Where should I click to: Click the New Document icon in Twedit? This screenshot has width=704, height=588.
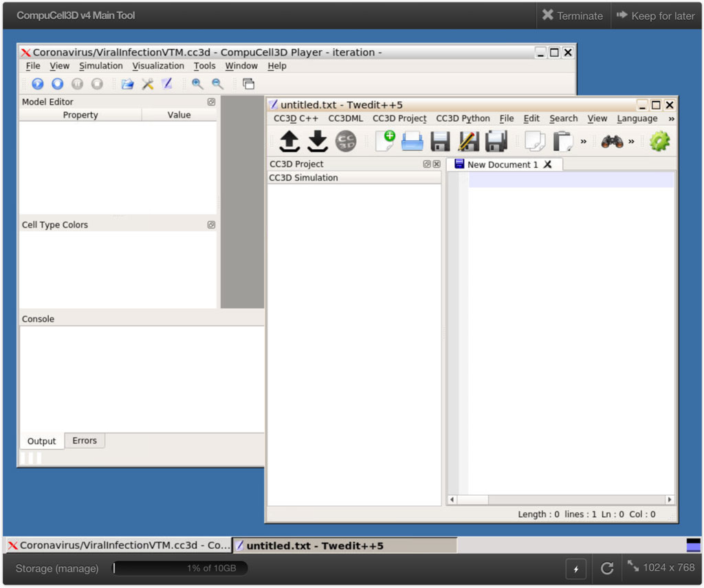(x=385, y=141)
